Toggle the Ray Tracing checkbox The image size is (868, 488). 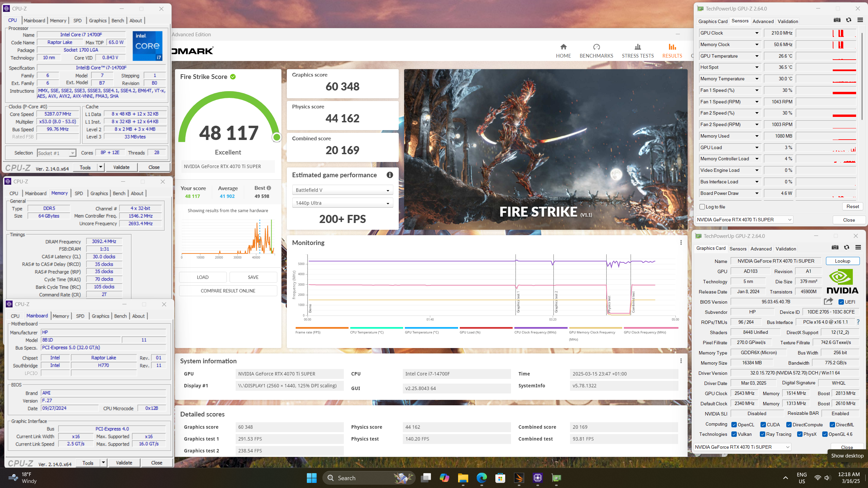pos(762,434)
